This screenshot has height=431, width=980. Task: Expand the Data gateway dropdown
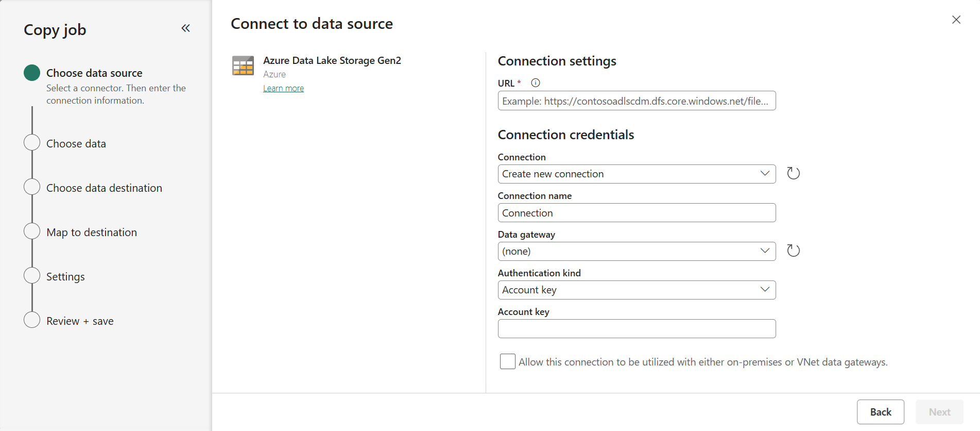(x=637, y=251)
